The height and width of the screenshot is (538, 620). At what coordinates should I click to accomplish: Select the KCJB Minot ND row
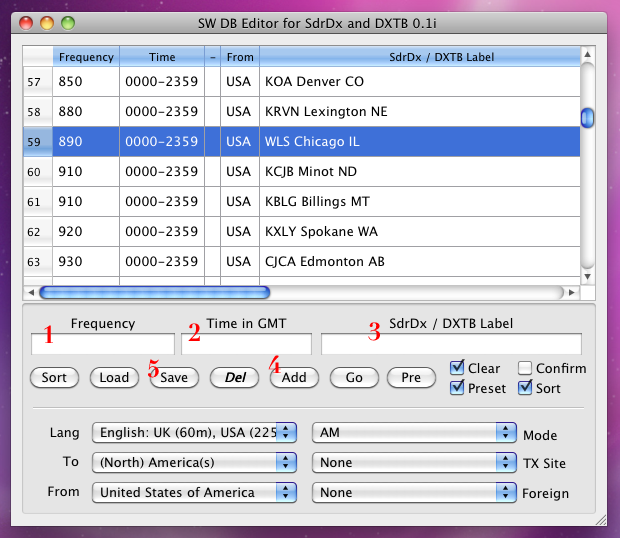[302, 172]
